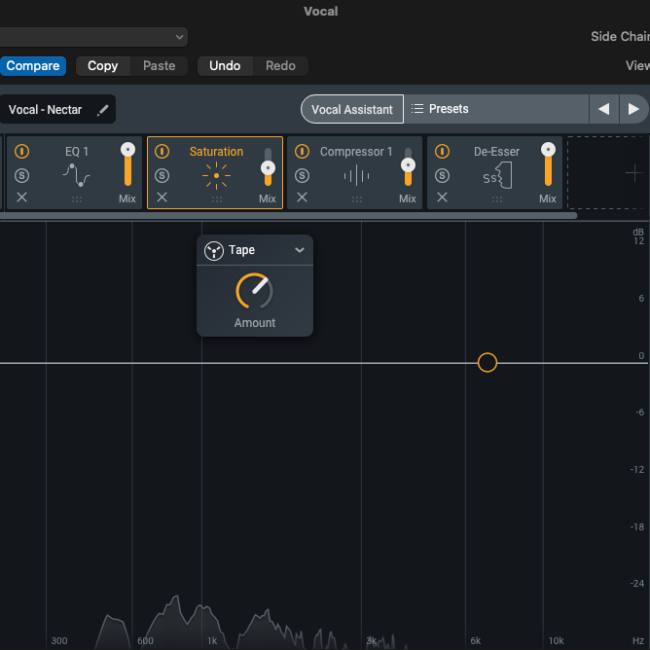
Task: Disable the De-Esser power button
Action: (442, 152)
